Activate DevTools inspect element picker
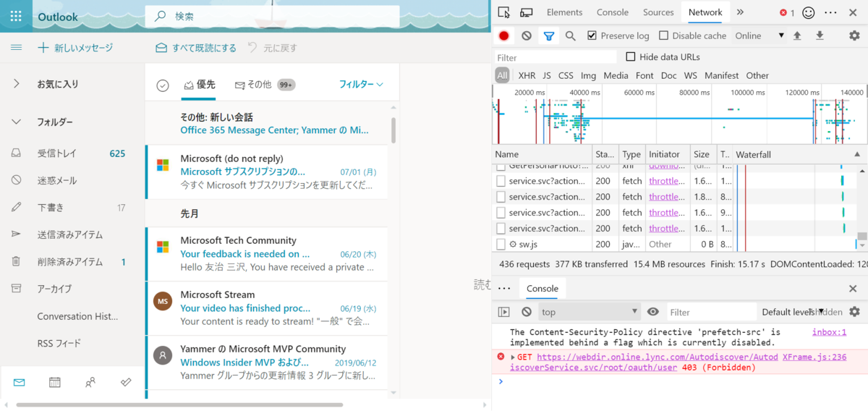 [x=504, y=12]
